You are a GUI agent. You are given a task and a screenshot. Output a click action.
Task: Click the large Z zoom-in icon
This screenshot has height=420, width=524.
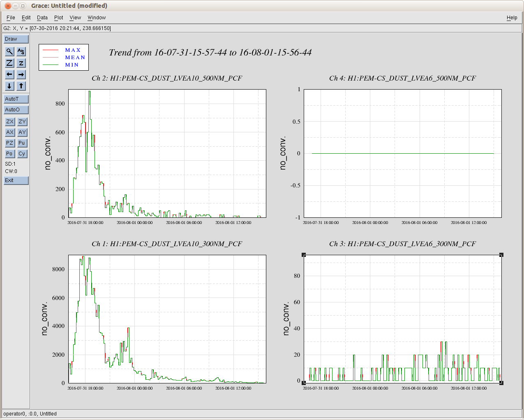[9, 63]
